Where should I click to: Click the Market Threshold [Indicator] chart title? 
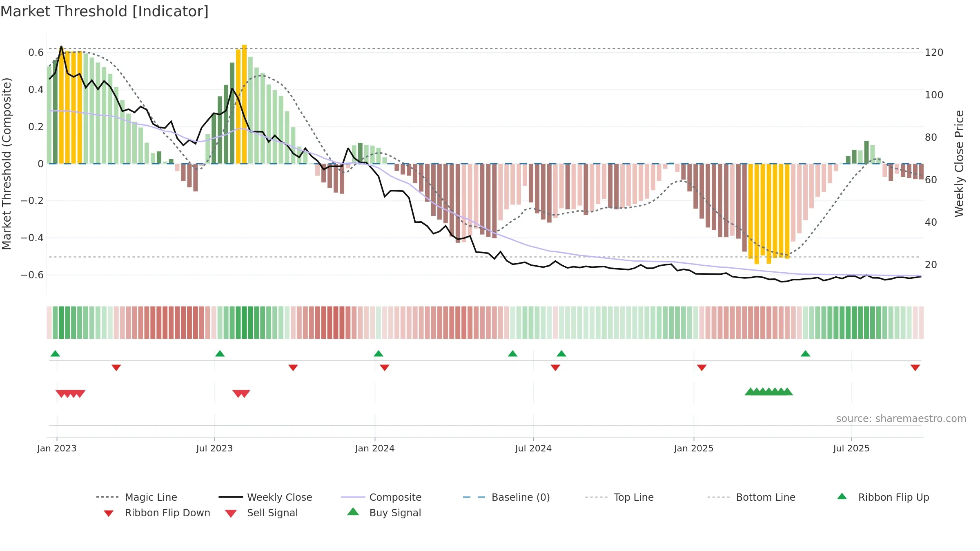pos(105,11)
